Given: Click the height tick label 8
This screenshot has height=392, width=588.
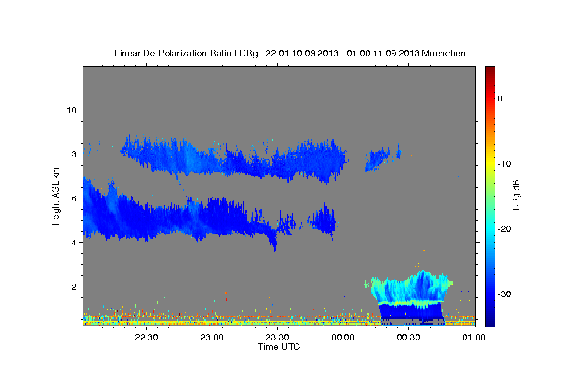Looking at the screenshot, I should (x=74, y=154).
